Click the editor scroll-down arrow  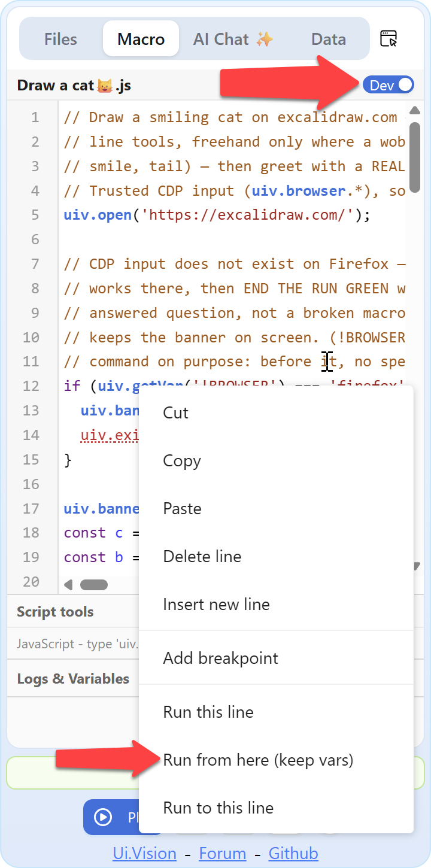[417, 566]
